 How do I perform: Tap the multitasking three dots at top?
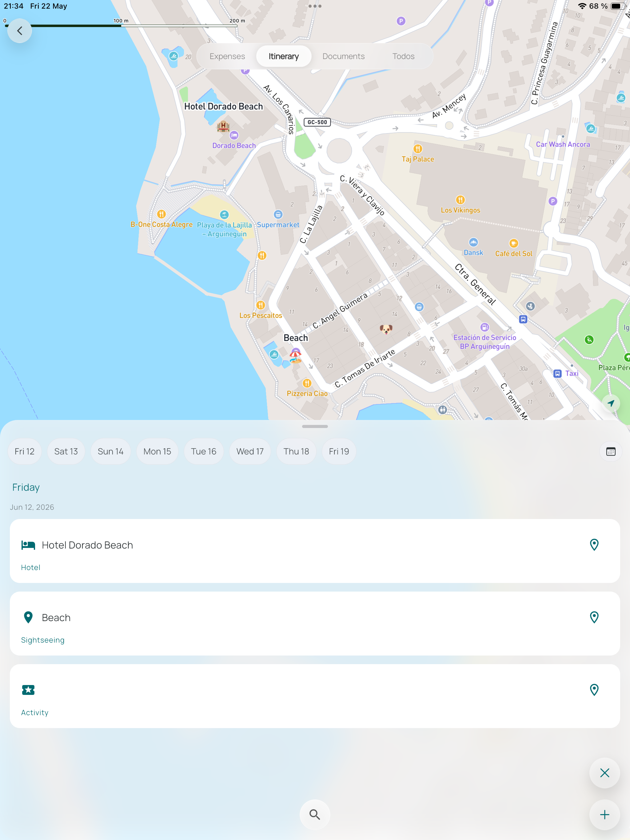click(x=315, y=6)
